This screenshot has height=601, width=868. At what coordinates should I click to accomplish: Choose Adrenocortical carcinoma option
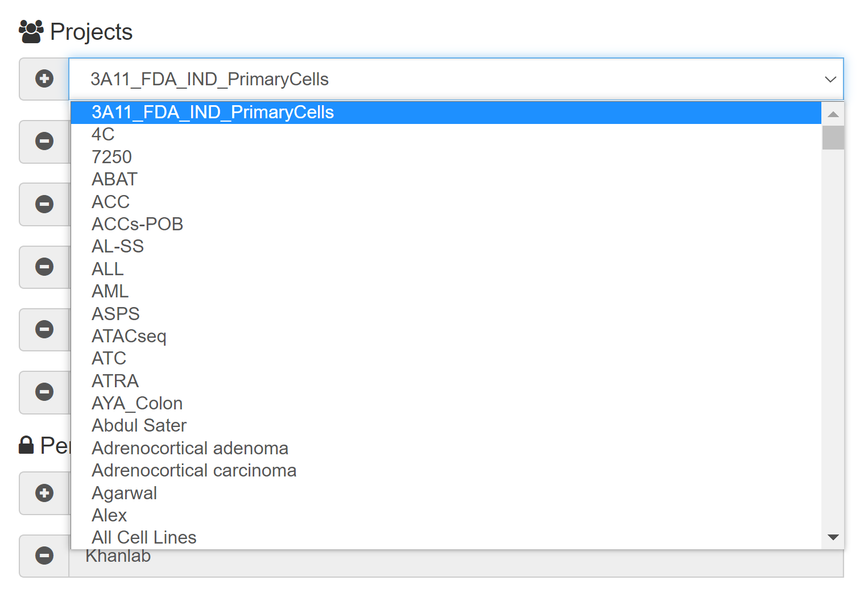[x=194, y=470]
